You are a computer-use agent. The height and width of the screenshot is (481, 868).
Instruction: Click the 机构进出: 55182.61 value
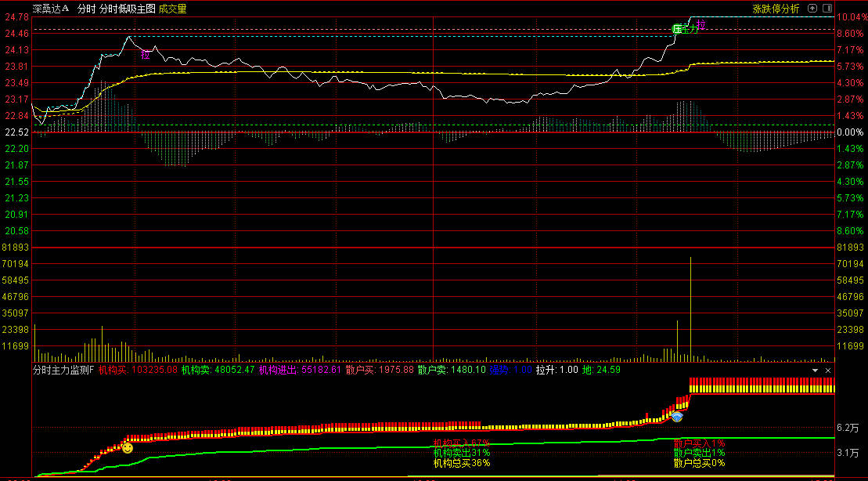point(300,370)
